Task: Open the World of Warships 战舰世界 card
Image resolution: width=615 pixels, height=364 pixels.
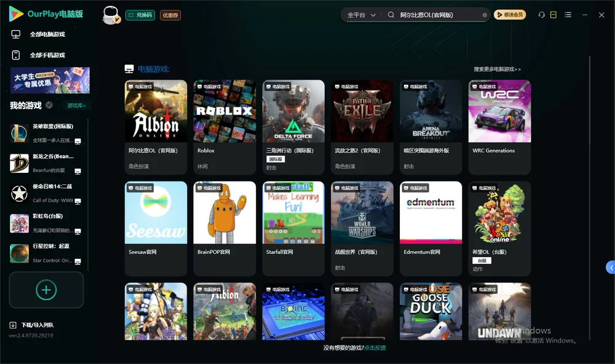Action: click(362, 229)
